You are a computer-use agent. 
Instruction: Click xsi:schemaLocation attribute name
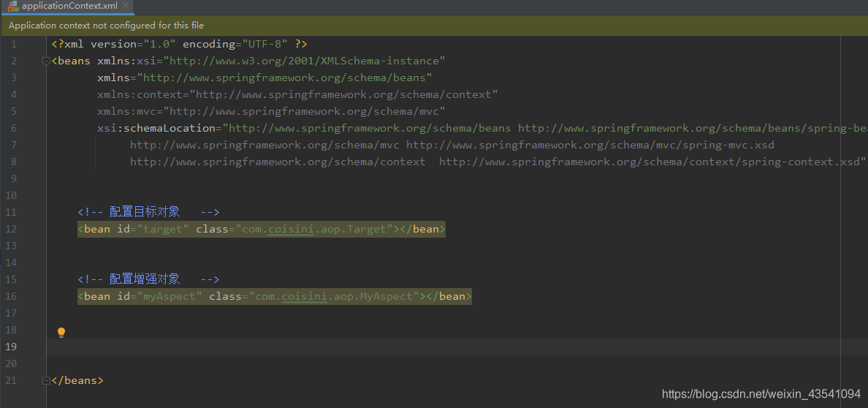click(x=156, y=129)
